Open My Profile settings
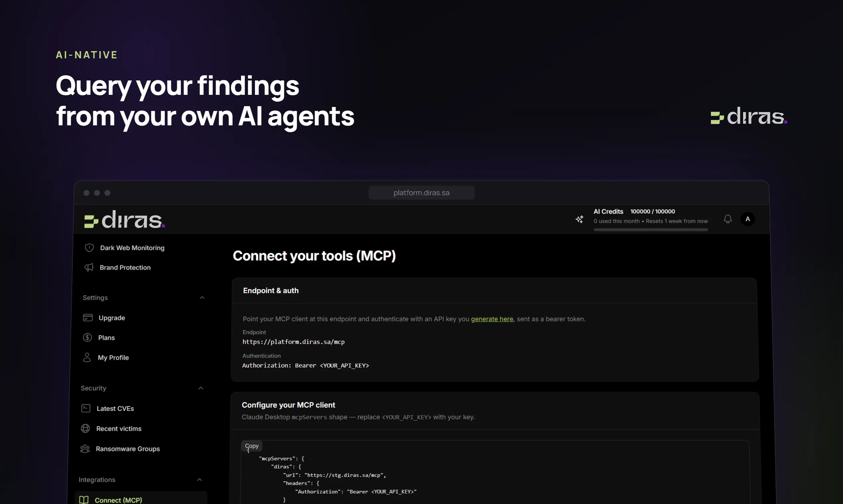The width and height of the screenshot is (843, 504). pyautogui.click(x=113, y=358)
